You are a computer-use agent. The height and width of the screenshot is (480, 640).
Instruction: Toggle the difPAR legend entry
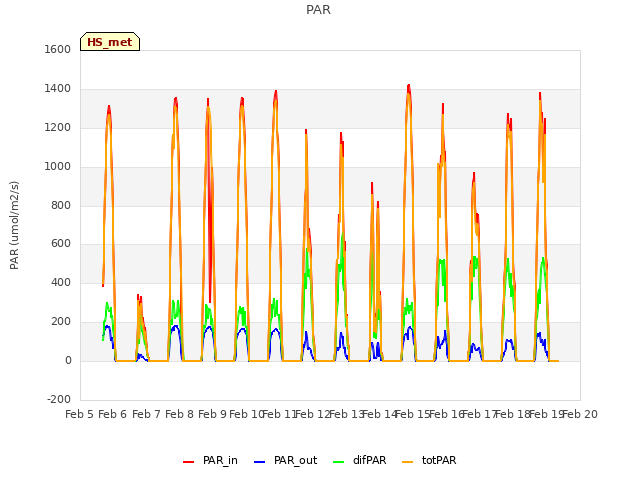pos(360,460)
